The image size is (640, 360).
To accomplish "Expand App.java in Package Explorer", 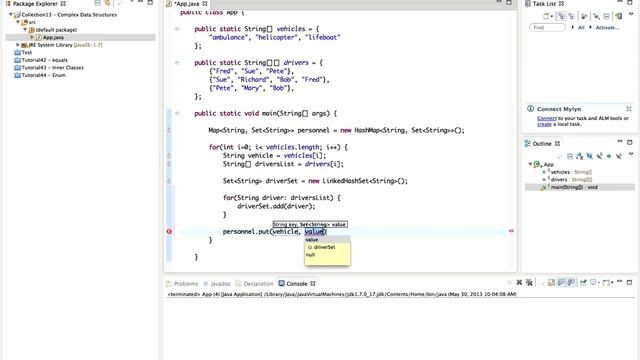I will click(32, 37).
